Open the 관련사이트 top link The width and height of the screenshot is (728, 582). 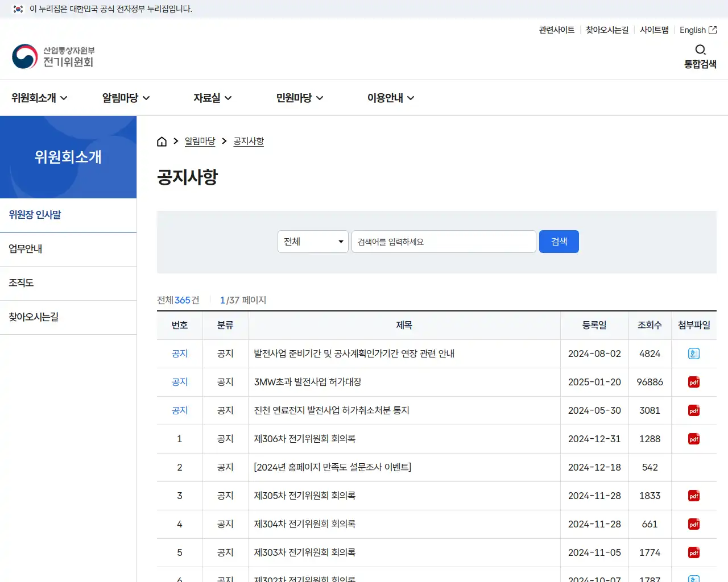click(557, 30)
